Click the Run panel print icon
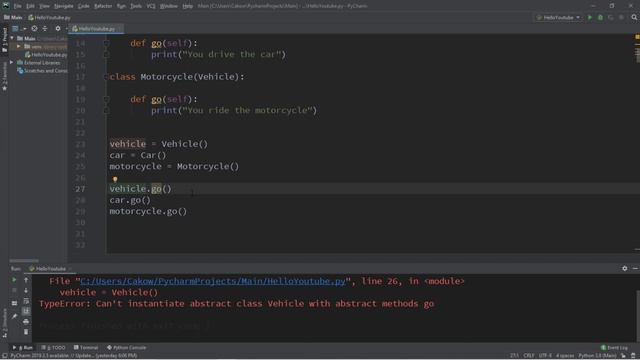640x360 pixels. pos(26,322)
